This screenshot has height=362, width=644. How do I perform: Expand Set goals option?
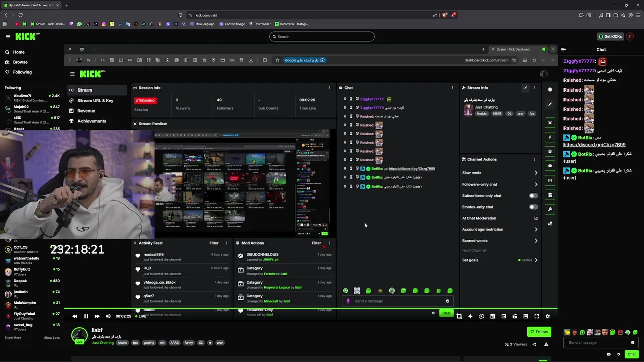click(x=536, y=260)
